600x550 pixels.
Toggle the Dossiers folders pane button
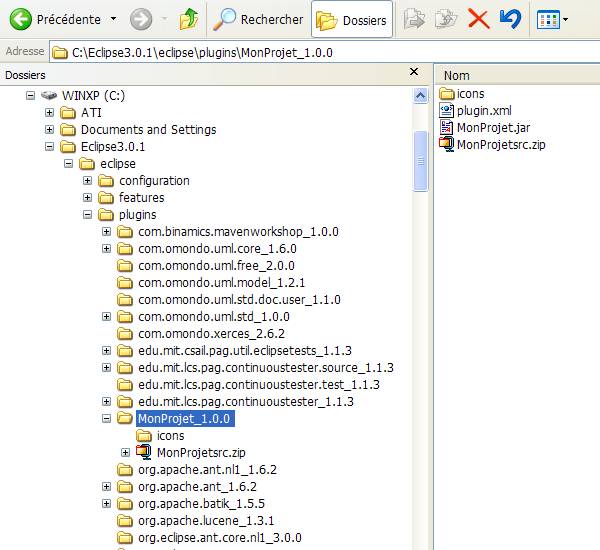click(x=352, y=20)
